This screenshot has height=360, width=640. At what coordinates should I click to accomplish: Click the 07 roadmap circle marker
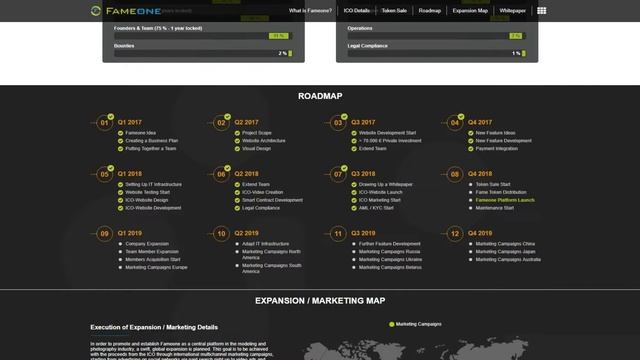(338, 174)
